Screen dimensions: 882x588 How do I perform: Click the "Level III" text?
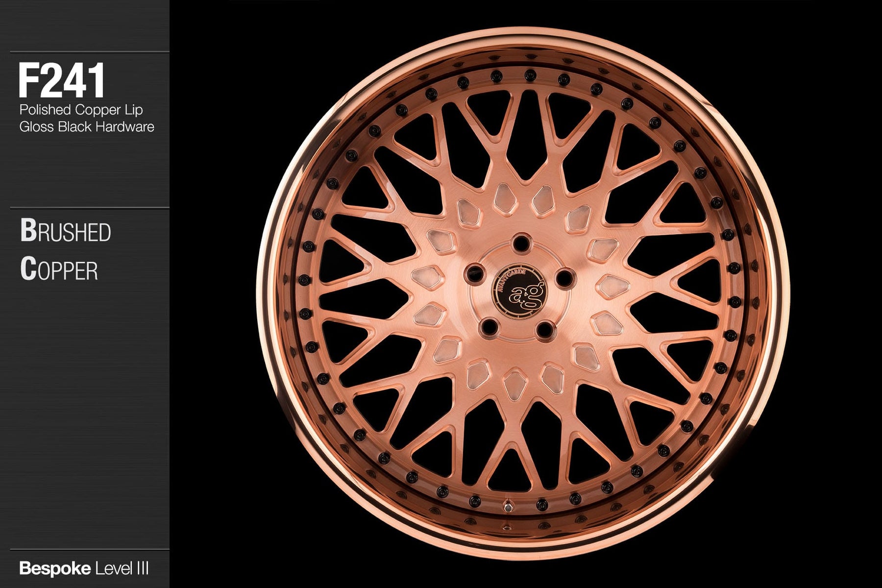click(x=121, y=568)
